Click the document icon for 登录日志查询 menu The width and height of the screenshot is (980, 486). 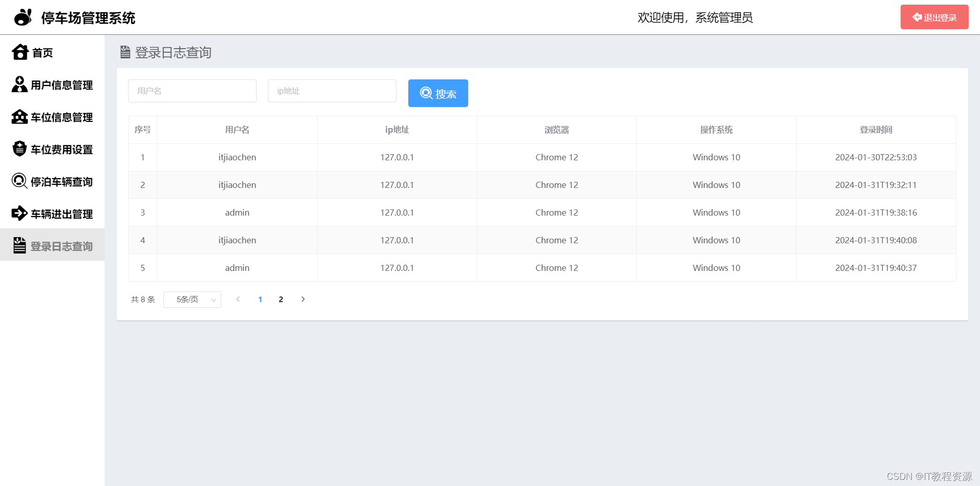[19, 245]
